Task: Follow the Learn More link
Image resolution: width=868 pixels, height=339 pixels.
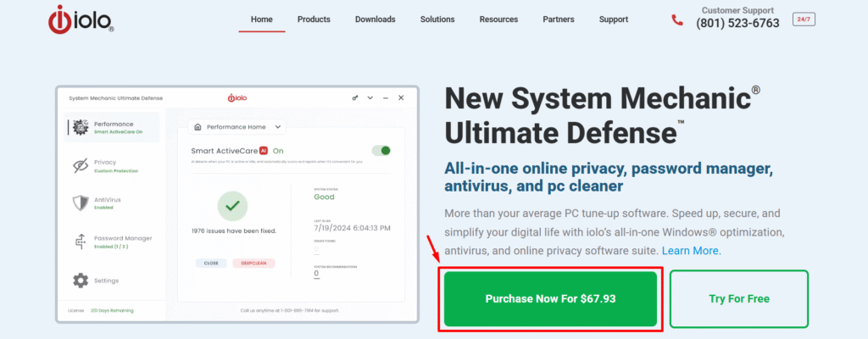Action: pos(691,251)
